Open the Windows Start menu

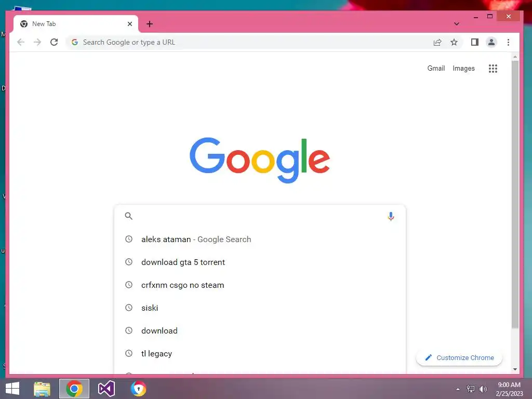(12, 389)
